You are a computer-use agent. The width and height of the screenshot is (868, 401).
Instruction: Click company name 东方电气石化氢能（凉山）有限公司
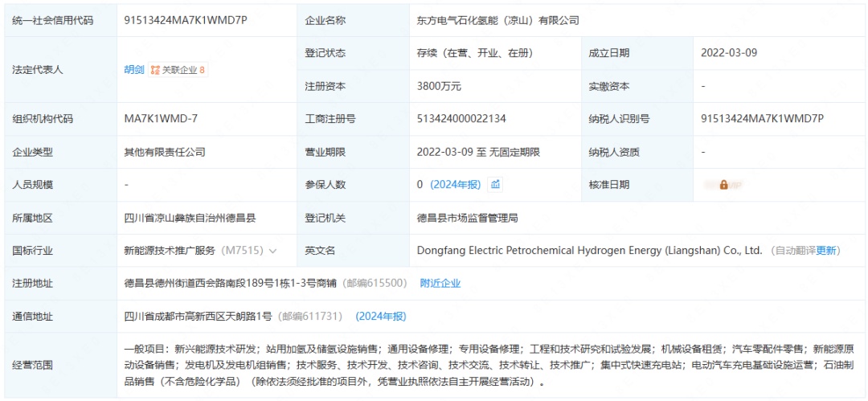(498, 20)
